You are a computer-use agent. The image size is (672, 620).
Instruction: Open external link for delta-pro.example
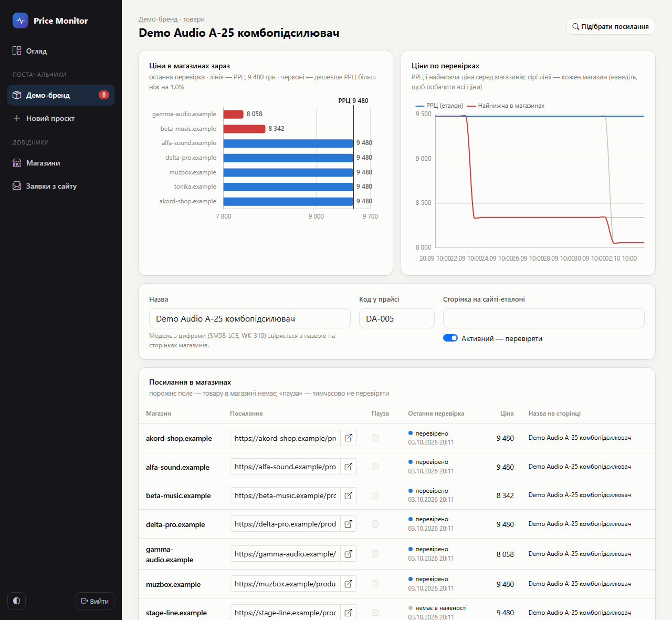(x=349, y=524)
